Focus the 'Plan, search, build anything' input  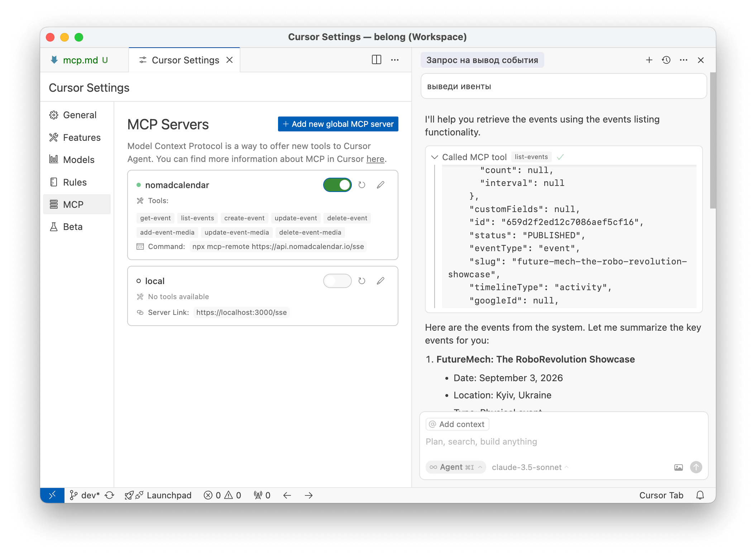click(x=563, y=442)
